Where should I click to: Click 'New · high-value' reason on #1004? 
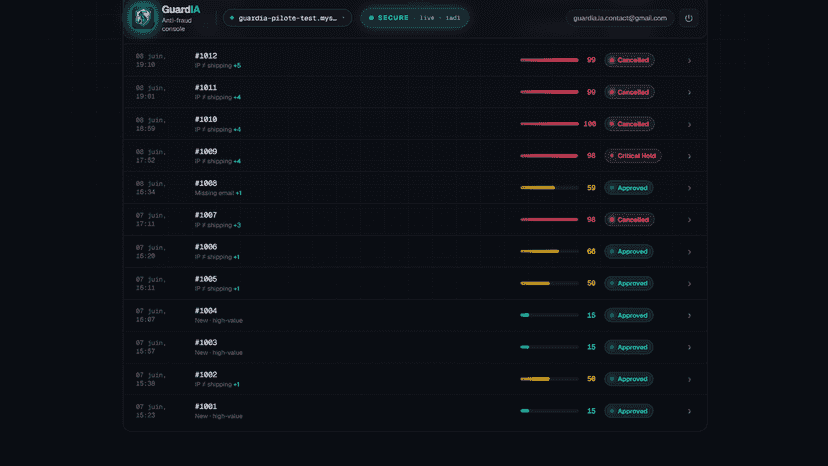[x=219, y=321]
